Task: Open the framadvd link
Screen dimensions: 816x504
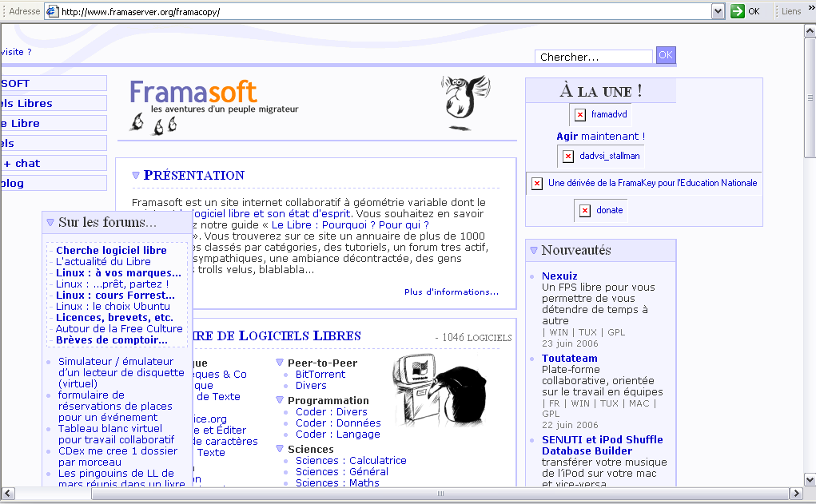Action: click(x=609, y=114)
